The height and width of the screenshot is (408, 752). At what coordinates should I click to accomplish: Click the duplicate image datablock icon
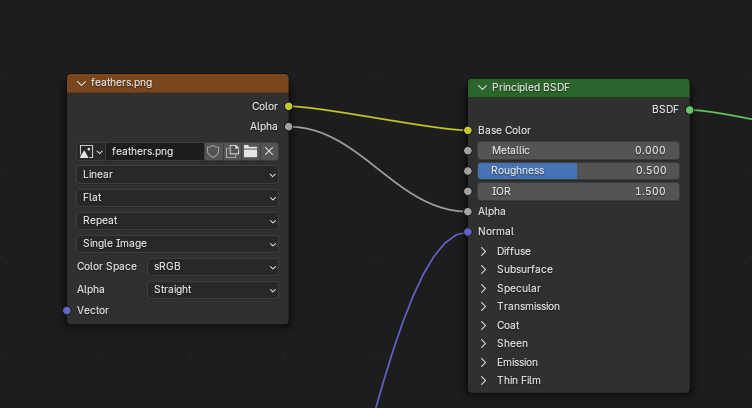[232, 151]
